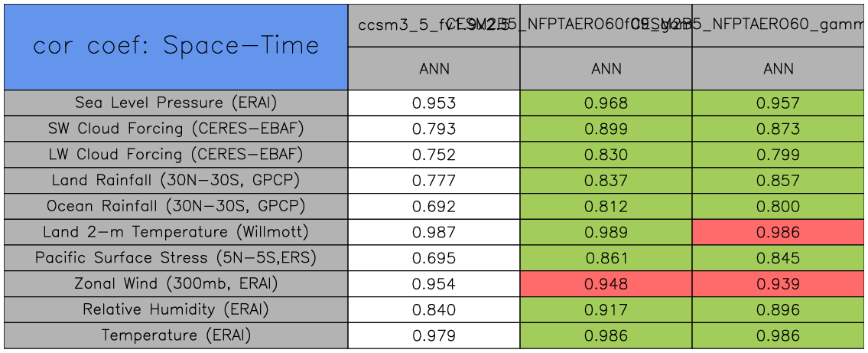Select the Sea Level Pressure (ERAI) row label
The height and width of the screenshot is (353, 868).
click(x=176, y=103)
